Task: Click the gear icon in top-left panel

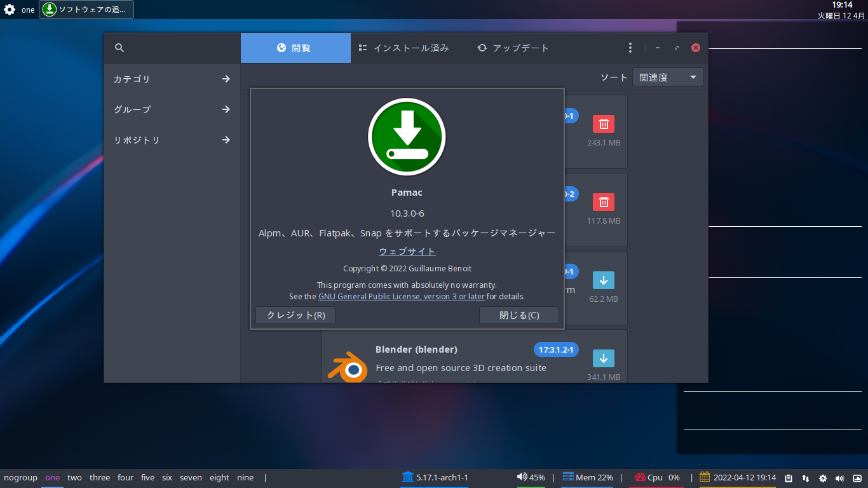Action: (x=10, y=10)
